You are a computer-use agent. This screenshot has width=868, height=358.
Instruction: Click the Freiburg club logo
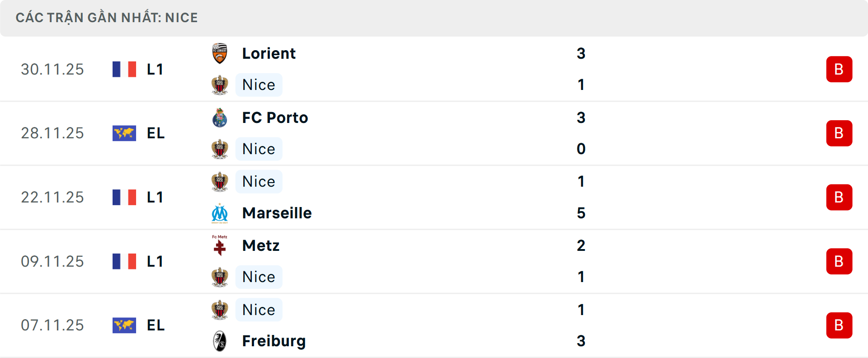pyautogui.click(x=220, y=341)
